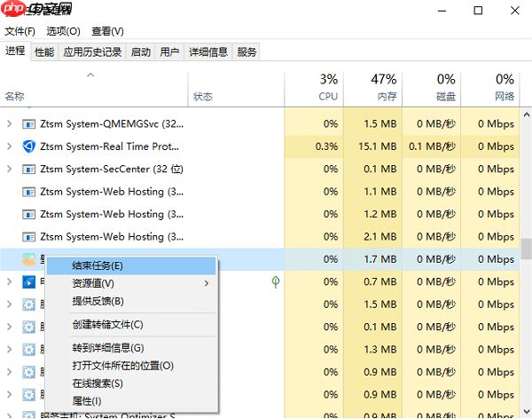Image resolution: width=532 pixels, height=419 pixels.
Task: Expand the Ztsm System-SecCenter process group
Action: [x=10, y=170]
